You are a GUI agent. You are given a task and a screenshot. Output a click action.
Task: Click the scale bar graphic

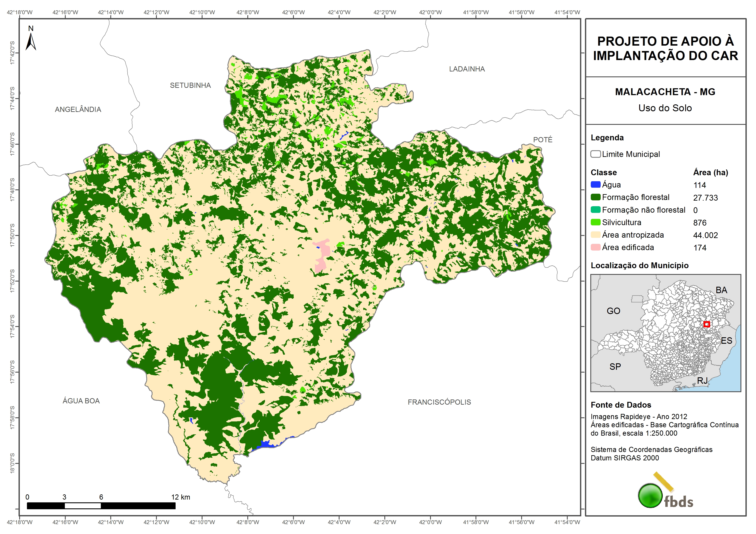pyautogui.click(x=101, y=506)
